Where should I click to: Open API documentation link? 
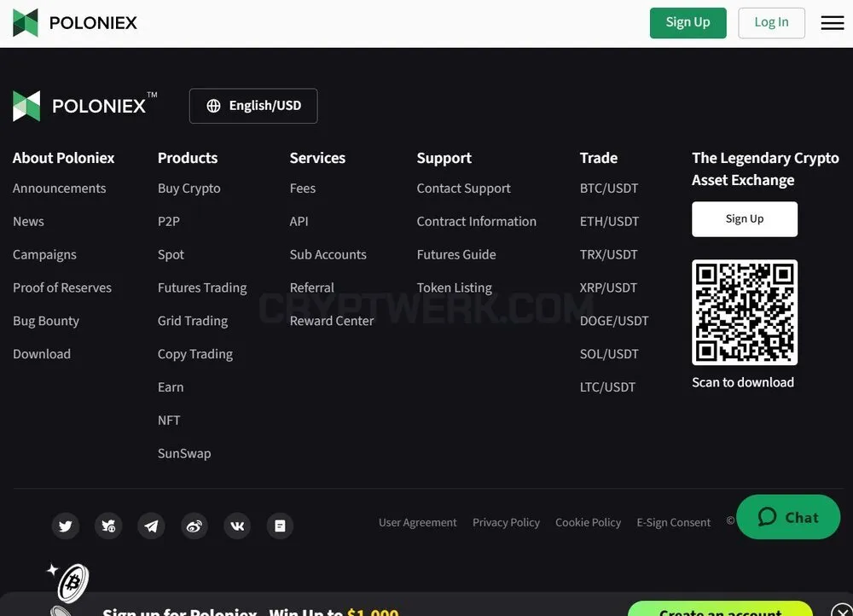pyautogui.click(x=299, y=222)
